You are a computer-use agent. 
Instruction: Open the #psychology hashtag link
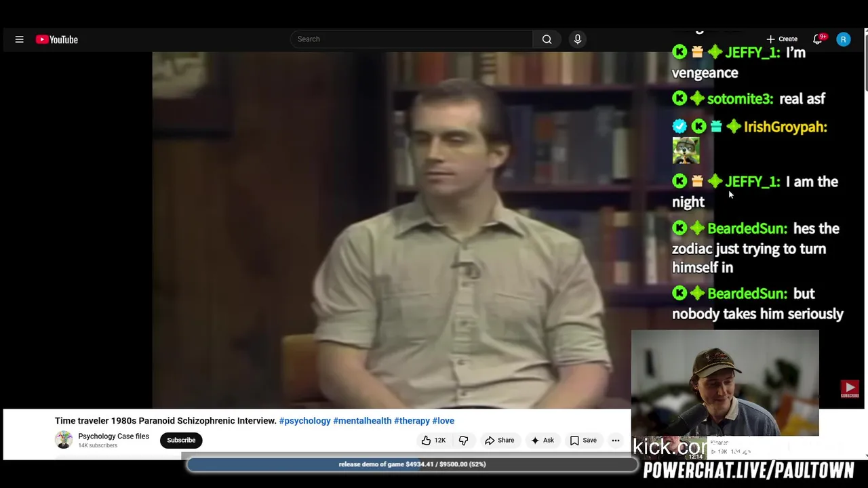[x=305, y=421]
